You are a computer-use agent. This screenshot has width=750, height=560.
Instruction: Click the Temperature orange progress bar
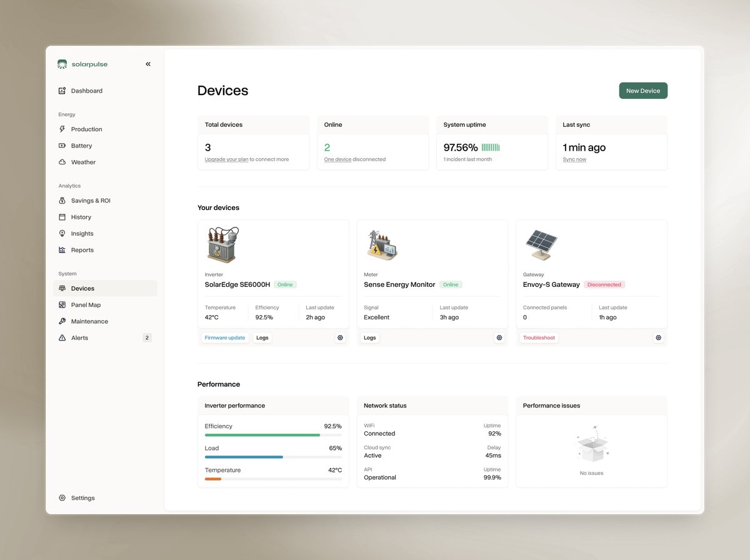coord(273,479)
